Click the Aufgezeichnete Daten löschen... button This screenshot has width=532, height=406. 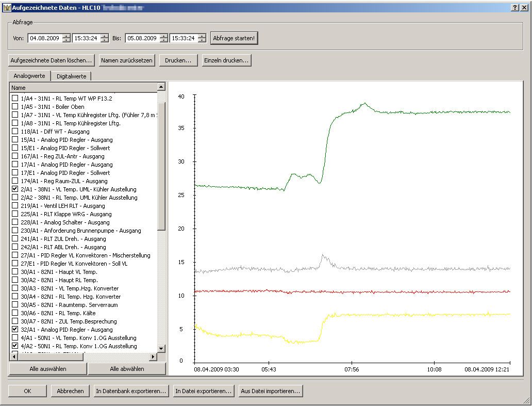[x=51, y=60]
